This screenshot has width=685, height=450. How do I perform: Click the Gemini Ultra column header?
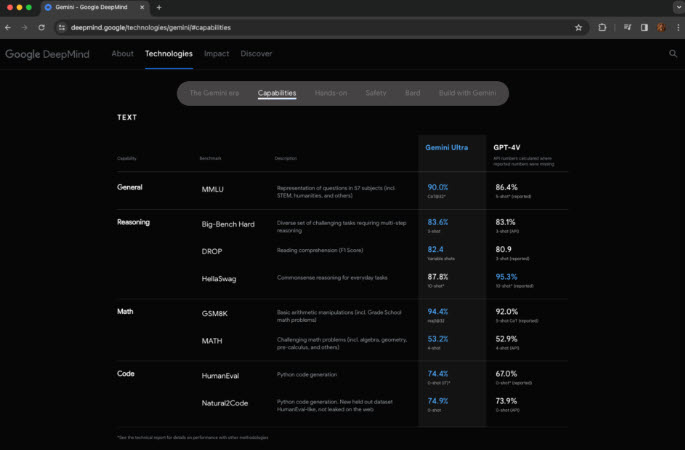446,148
